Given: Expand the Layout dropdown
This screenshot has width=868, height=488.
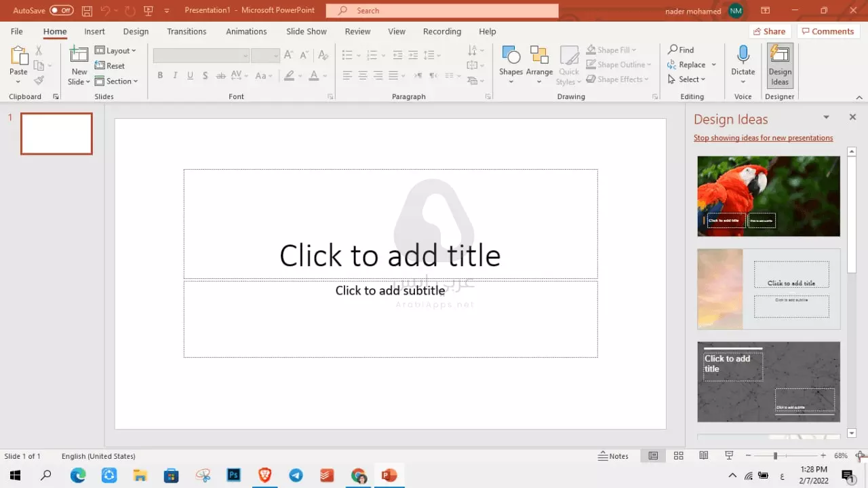Looking at the screenshot, I should pos(115,50).
